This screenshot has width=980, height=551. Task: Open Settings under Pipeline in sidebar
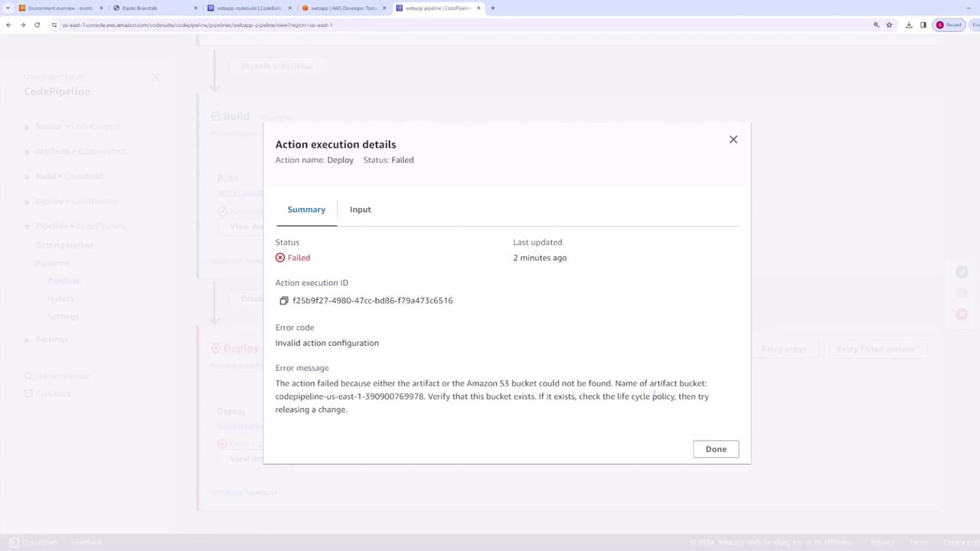[63, 316]
